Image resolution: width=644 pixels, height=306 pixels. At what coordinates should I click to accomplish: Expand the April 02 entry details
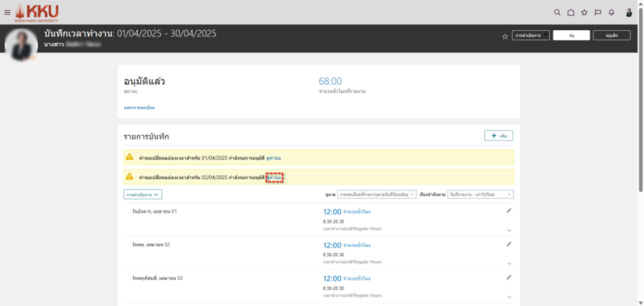[x=509, y=264]
